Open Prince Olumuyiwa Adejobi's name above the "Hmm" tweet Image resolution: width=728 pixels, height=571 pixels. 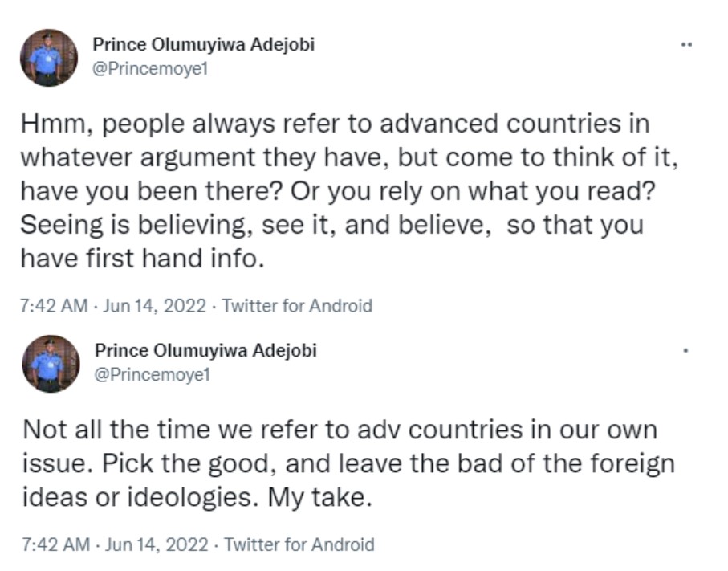[203, 44]
